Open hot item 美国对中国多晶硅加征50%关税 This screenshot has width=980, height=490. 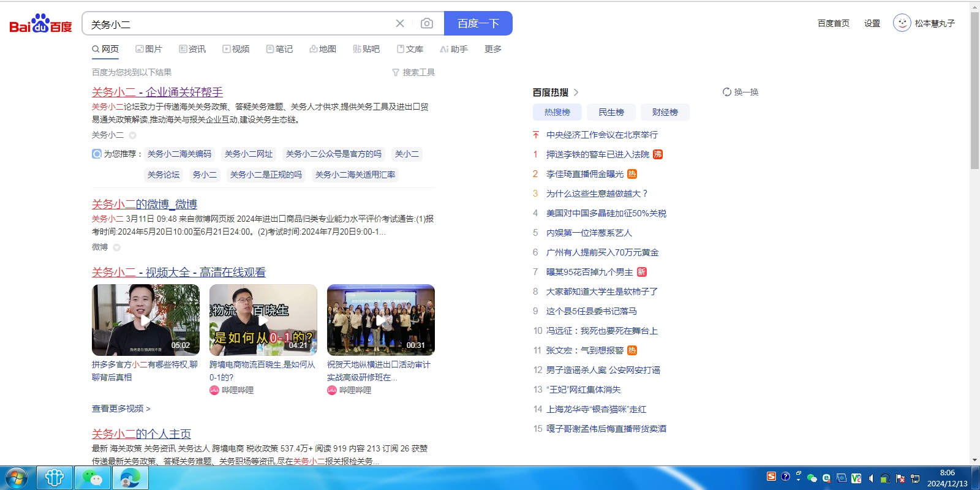[606, 213]
